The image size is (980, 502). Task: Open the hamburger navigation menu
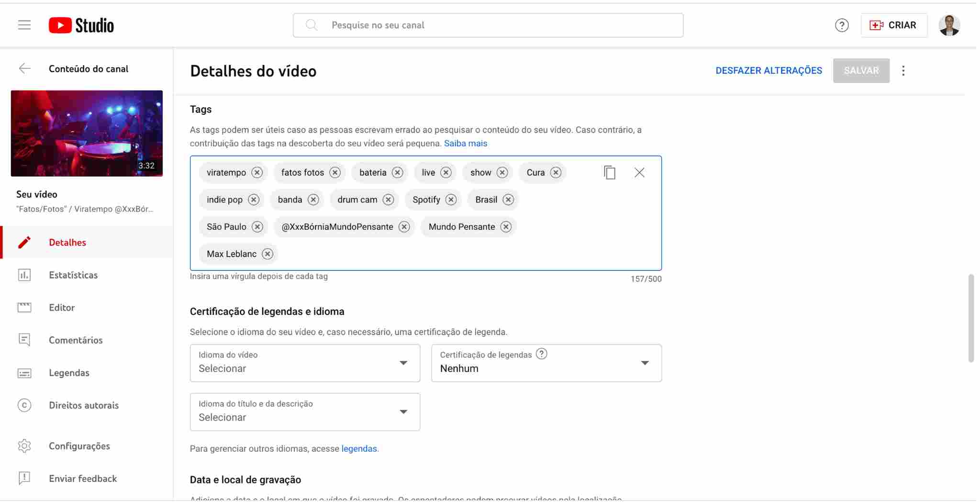(x=24, y=25)
